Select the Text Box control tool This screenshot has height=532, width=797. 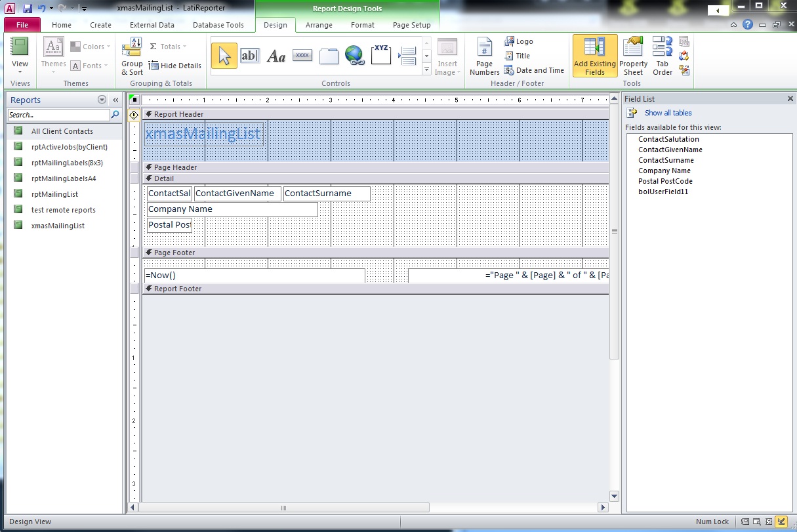pyautogui.click(x=249, y=56)
